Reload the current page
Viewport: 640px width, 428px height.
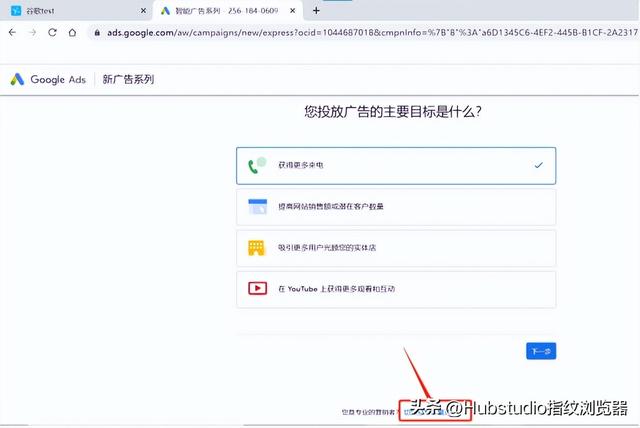click(x=52, y=33)
